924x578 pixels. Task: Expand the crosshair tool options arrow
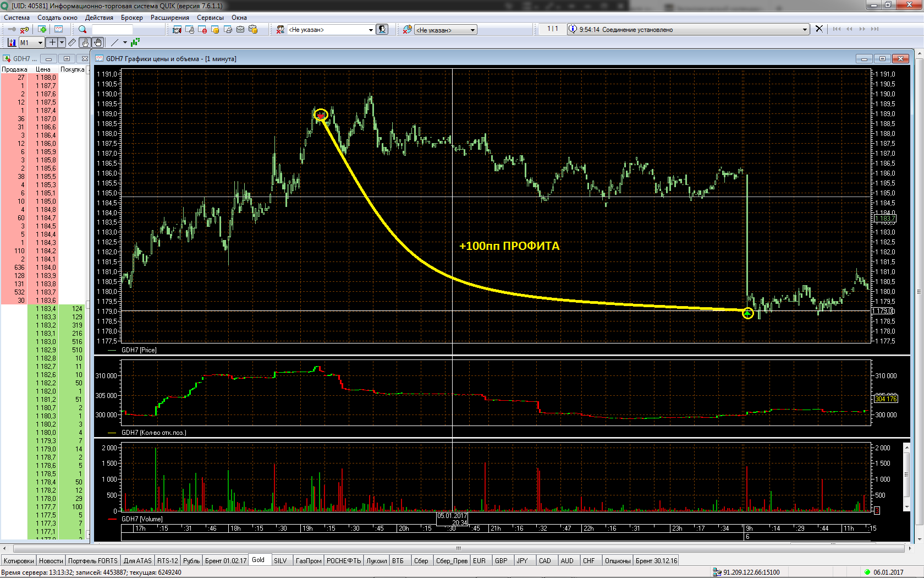[62, 42]
